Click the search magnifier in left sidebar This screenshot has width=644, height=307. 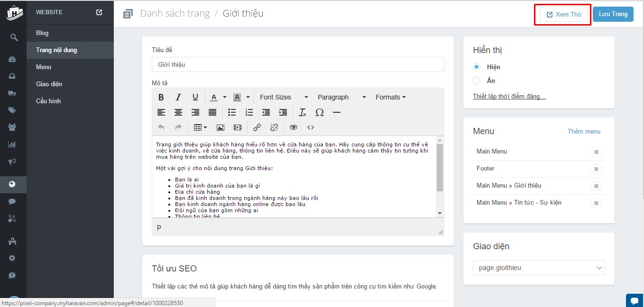(x=13, y=37)
